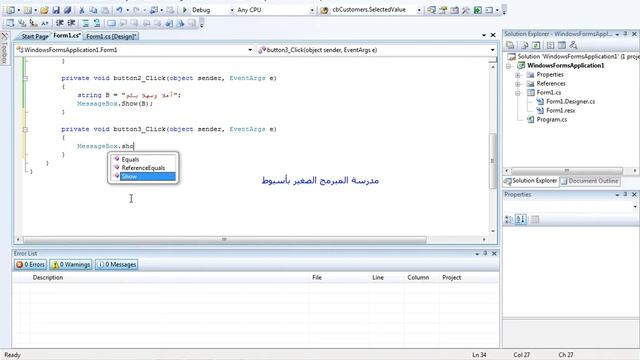Switch to the Start Page tab
Viewport: 640px width, 360px height.
point(34,36)
